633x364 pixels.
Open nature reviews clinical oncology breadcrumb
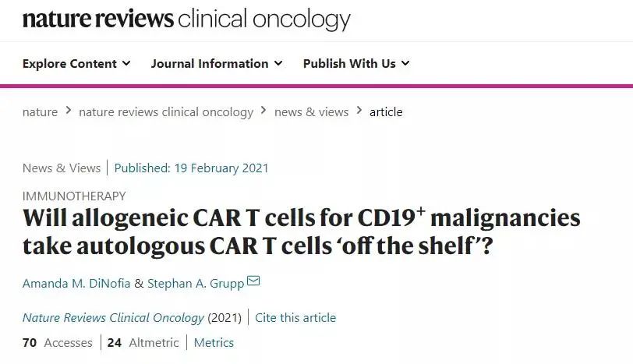tap(166, 111)
